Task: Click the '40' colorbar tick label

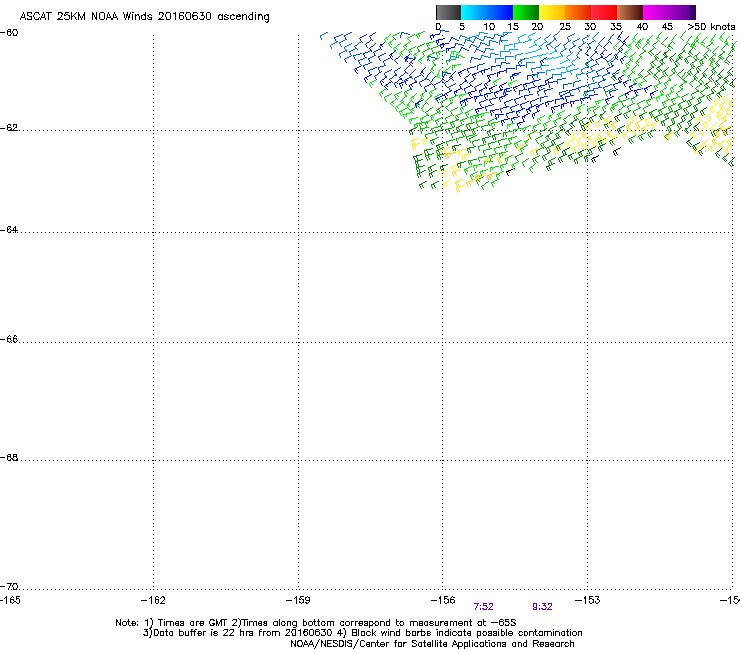Action: pos(642,27)
